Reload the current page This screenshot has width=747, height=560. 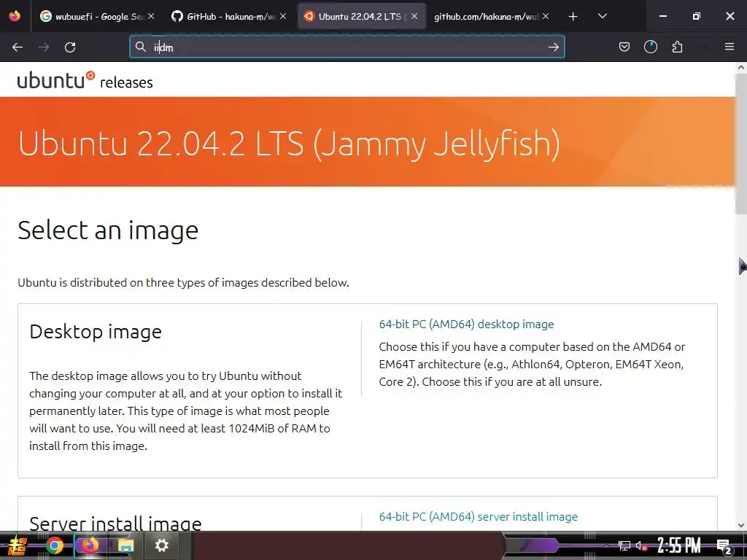click(70, 47)
